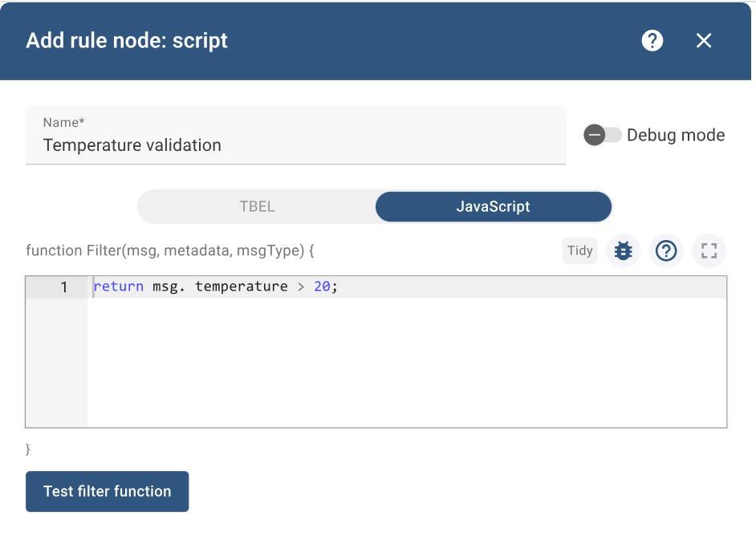
Task: Click 'msg.' in the code line
Action: point(168,287)
